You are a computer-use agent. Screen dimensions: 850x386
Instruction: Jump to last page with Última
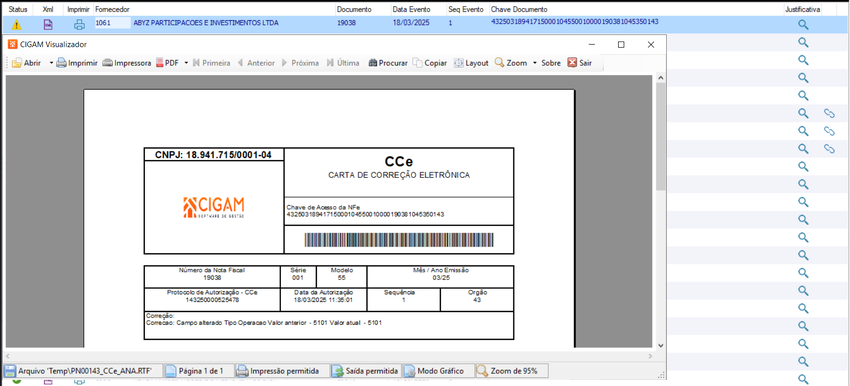(343, 63)
